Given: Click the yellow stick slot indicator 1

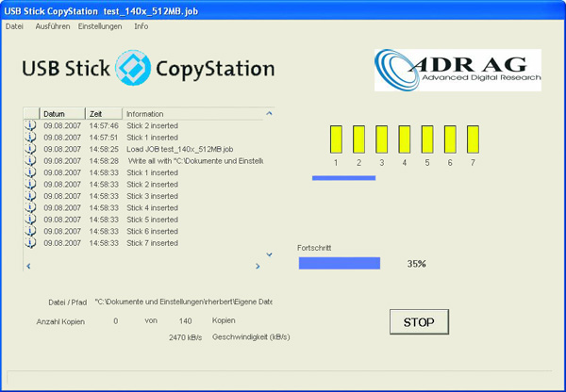Looking at the screenshot, I should pos(336,139).
